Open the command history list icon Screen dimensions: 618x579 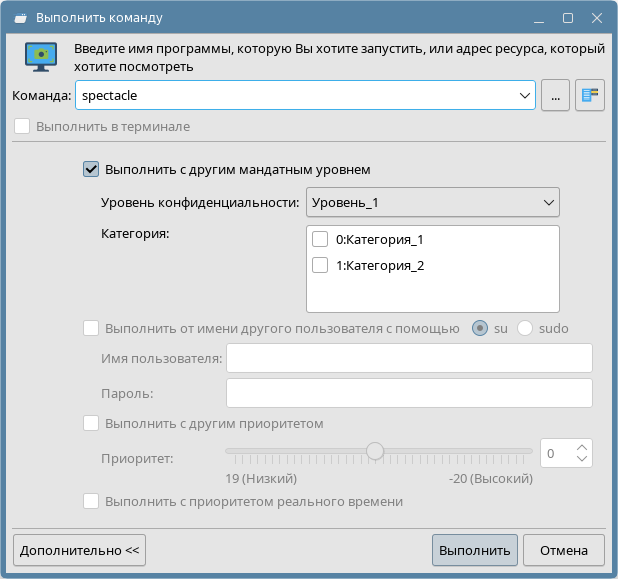click(x=590, y=96)
